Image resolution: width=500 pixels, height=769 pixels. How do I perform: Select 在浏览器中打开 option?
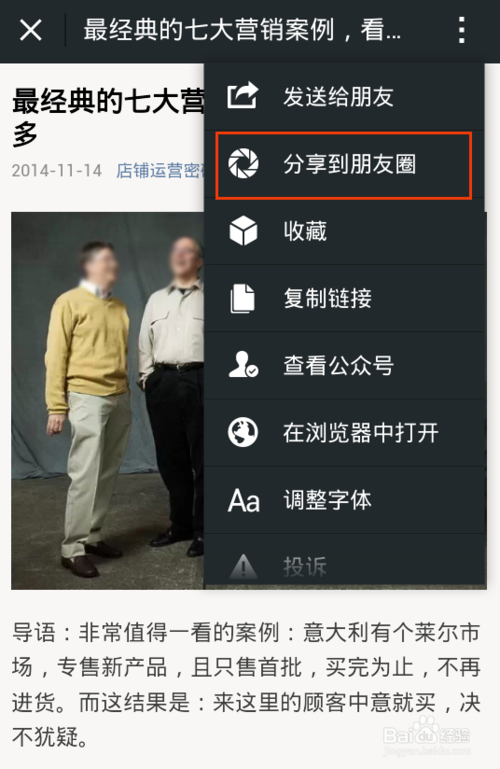[x=345, y=433]
